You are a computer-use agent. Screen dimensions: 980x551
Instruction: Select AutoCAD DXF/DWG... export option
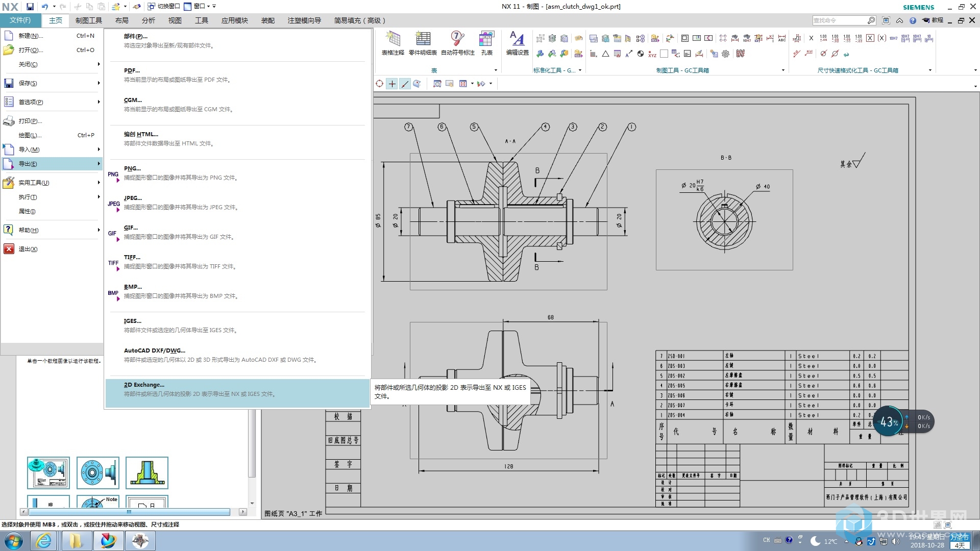click(237, 355)
